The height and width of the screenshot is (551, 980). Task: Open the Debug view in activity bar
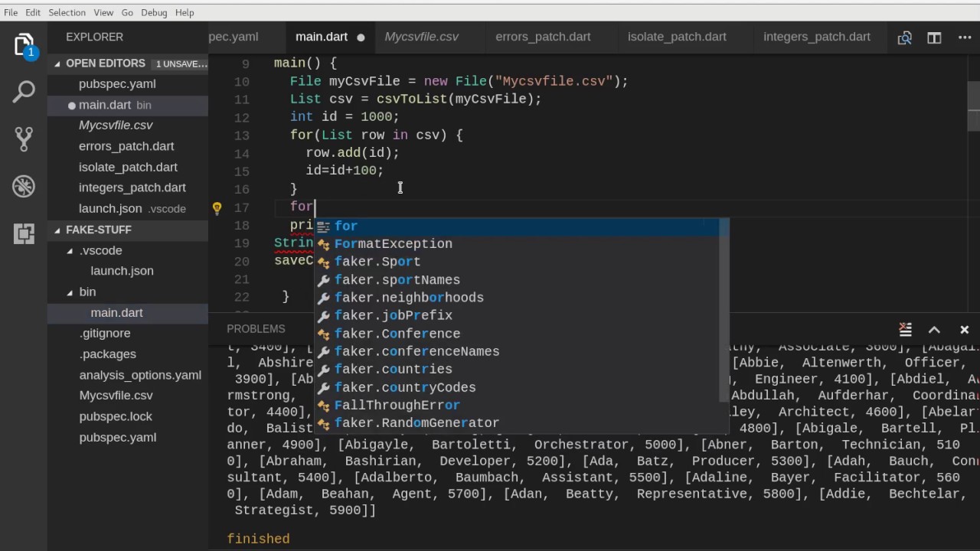pyautogui.click(x=24, y=186)
